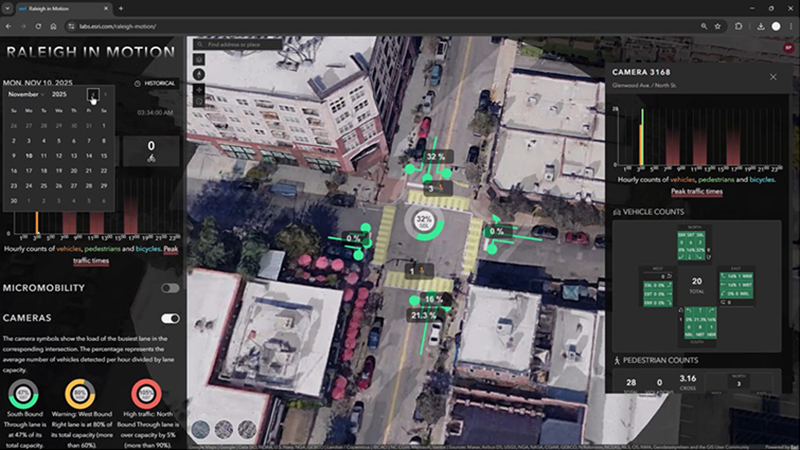The width and height of the screenshot is (800, 450).
Task: Click the South approach vehicle count grid
Action: tap(700, 323)
